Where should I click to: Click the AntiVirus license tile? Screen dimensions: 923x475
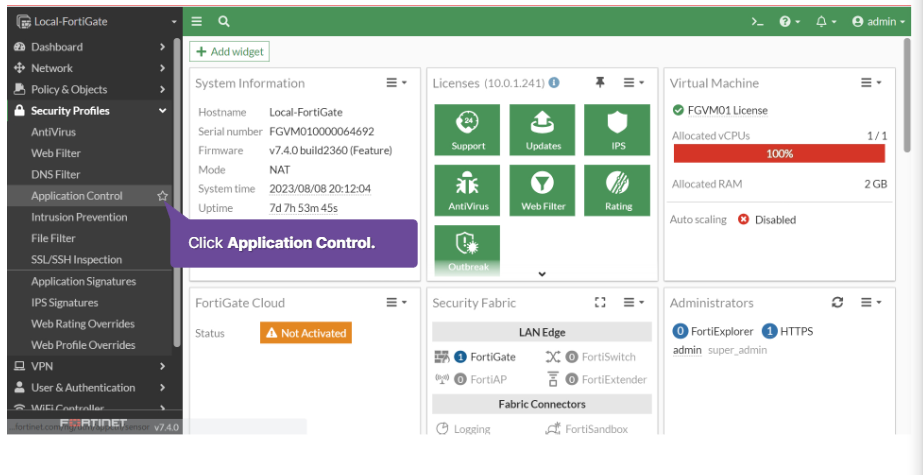click(x=467, y=191)
